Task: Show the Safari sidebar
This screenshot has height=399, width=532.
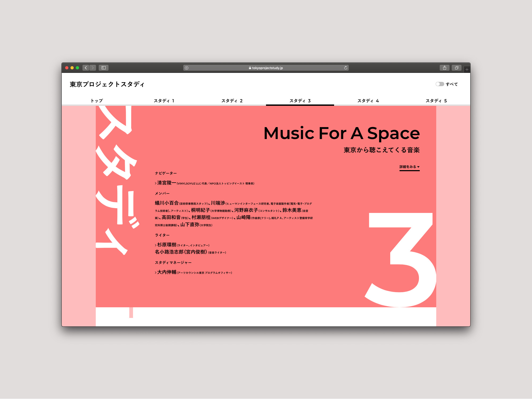Action: pos(103,68)
